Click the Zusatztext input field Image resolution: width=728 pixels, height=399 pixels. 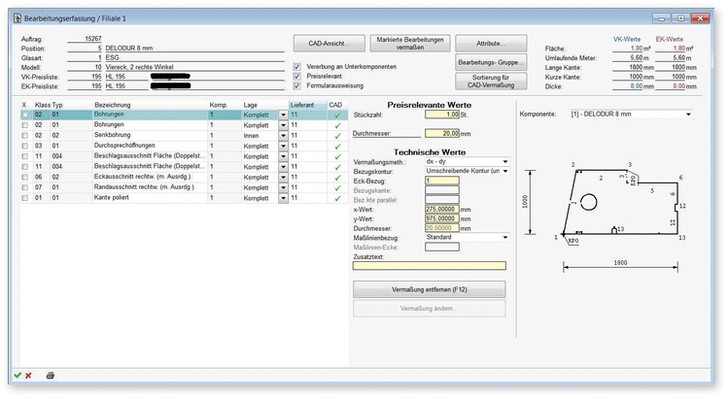point(429,266)
